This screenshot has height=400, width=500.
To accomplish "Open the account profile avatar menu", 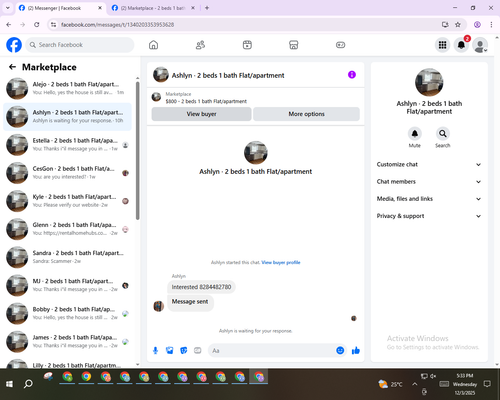I will tap(480, 45).
